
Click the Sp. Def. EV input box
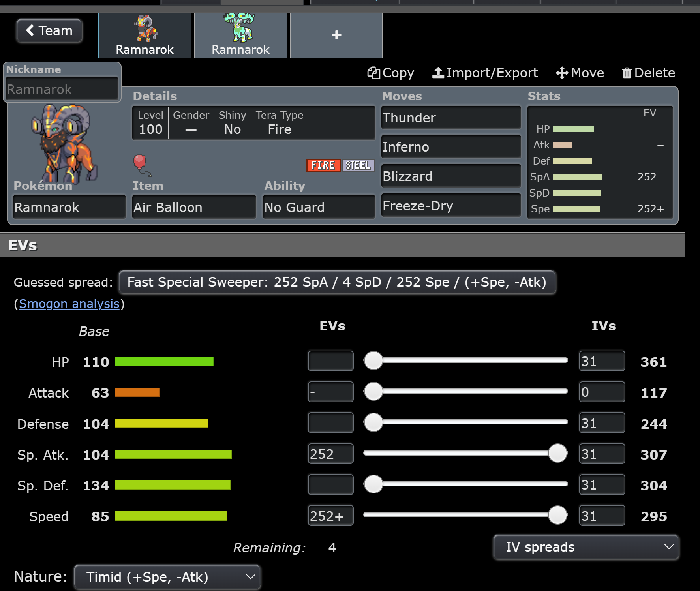tap(330, 484)
